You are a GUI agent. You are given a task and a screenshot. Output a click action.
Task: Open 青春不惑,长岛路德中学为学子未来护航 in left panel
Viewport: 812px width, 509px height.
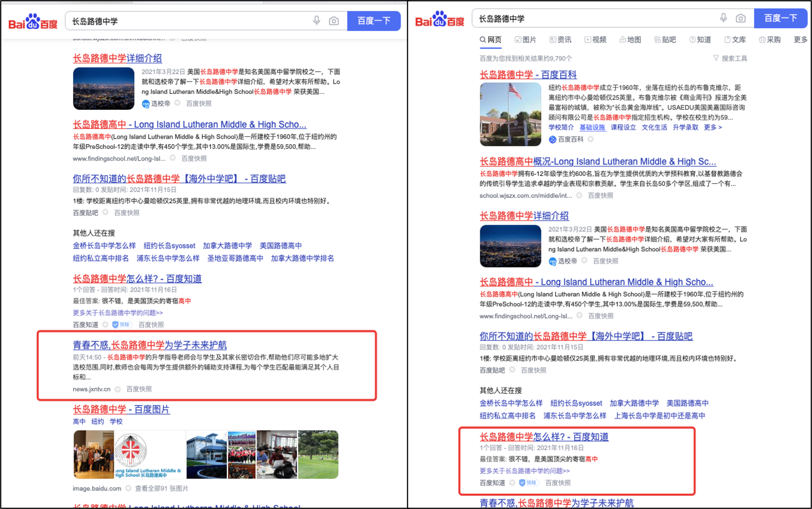149,345
